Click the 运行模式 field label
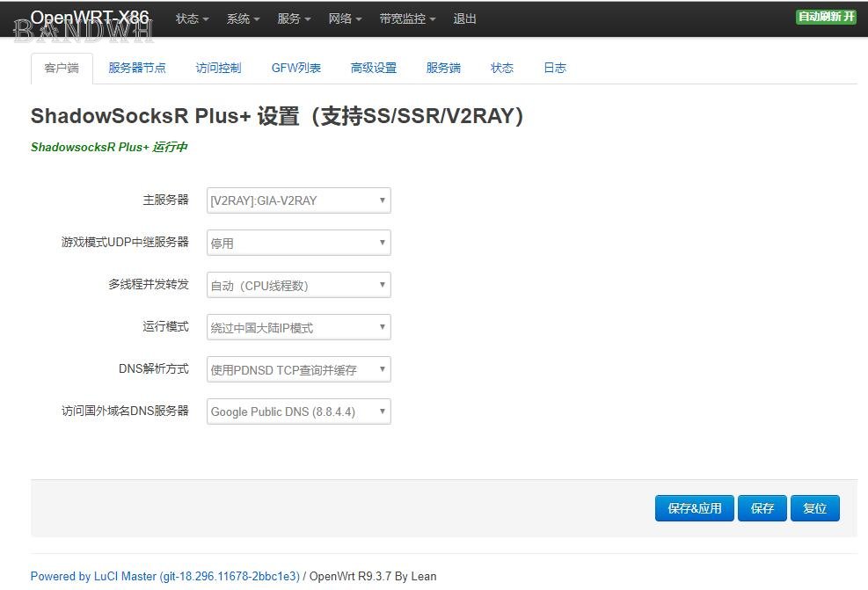This screenshot has height=590, width=868. pos(165,326)
